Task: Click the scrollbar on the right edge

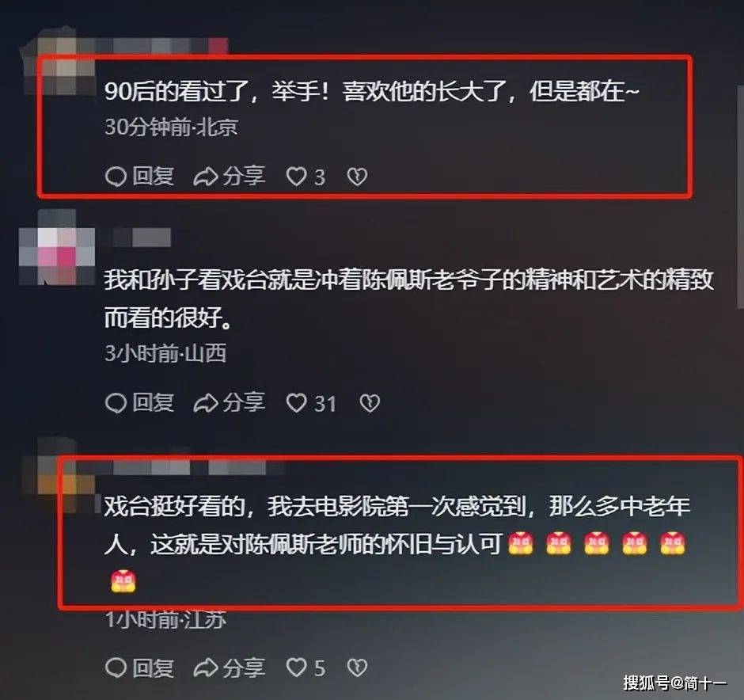Action: [x=740, y=197]
